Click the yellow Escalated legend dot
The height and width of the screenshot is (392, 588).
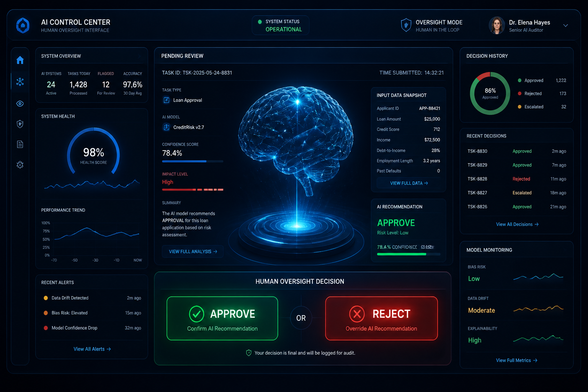[519, 107]
